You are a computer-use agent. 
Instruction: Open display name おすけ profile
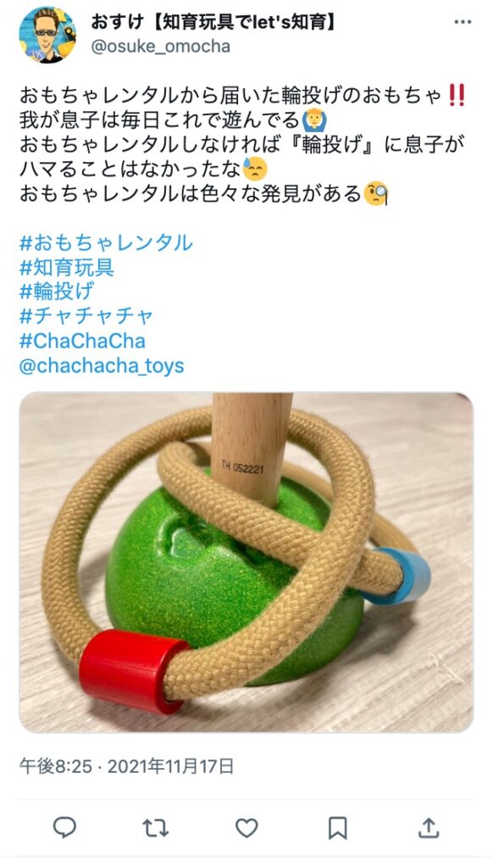[x=213, y=21]
